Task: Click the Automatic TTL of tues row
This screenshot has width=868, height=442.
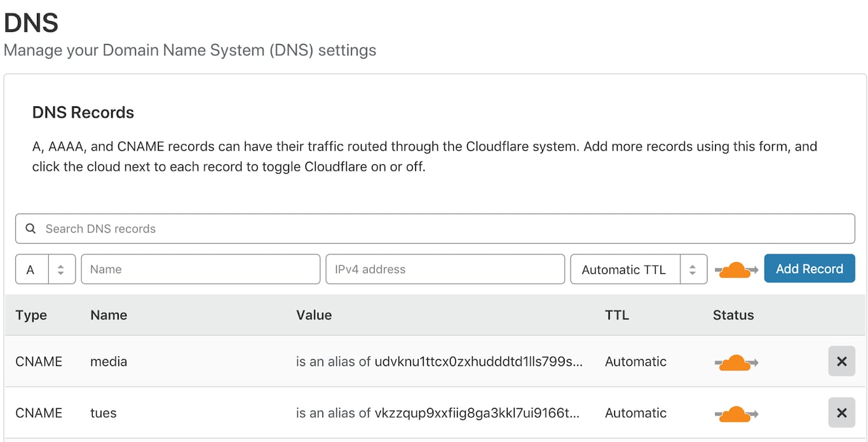Action: coord(635,413)
